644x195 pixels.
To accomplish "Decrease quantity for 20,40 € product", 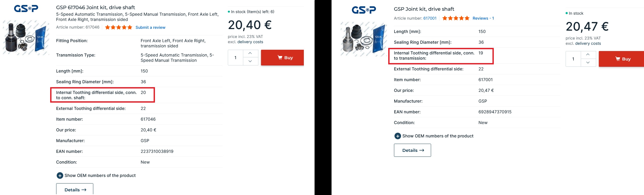I will click(250, 61).
